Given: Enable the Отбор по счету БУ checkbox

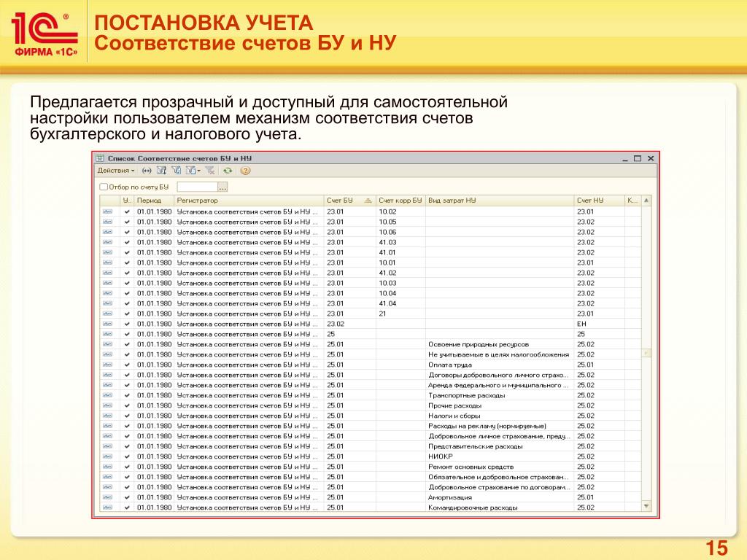Looking at the screenshot, I should pyautogui.click(x=104, y=187).
